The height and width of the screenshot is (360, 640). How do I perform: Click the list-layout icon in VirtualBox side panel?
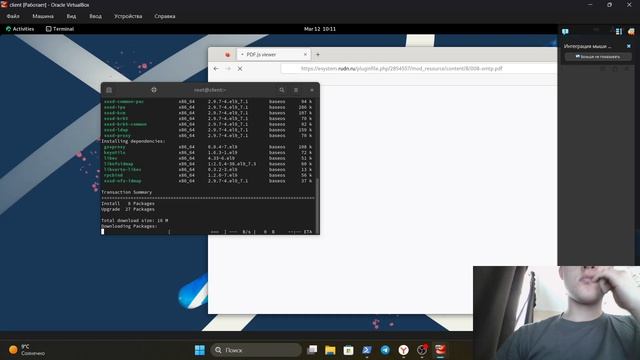[619, 31]
